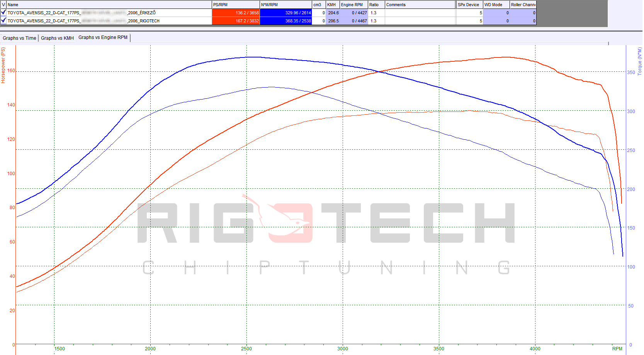This screenshot has height=355, width=644.
Task: Select the blue 329.96 / 2614 torque cell
Action: click(285, 13)
